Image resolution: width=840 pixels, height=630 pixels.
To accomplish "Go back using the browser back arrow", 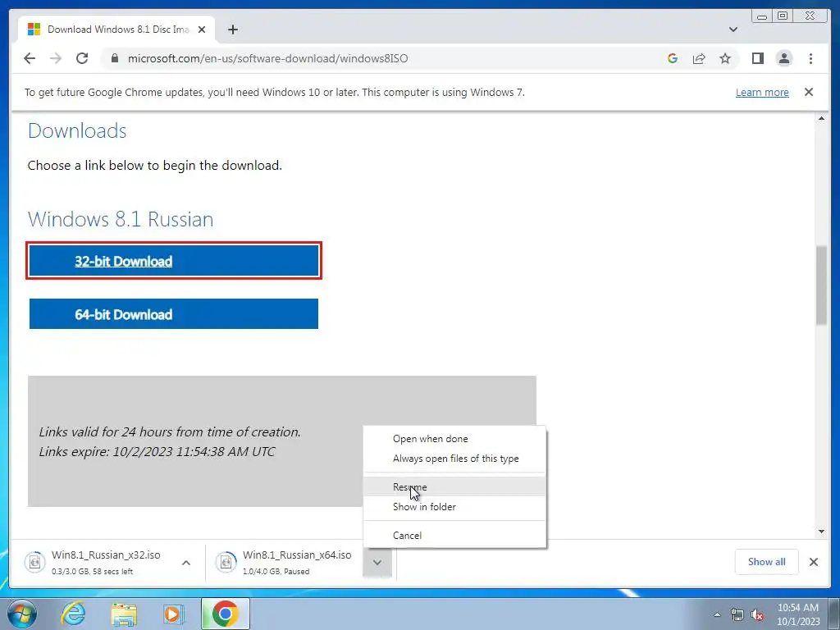I will [x=30, y=58].
